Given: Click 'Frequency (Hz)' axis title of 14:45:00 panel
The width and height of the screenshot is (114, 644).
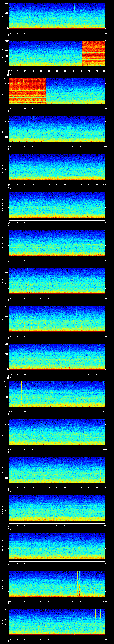Looking at the screenshot, I should [3, 622].
